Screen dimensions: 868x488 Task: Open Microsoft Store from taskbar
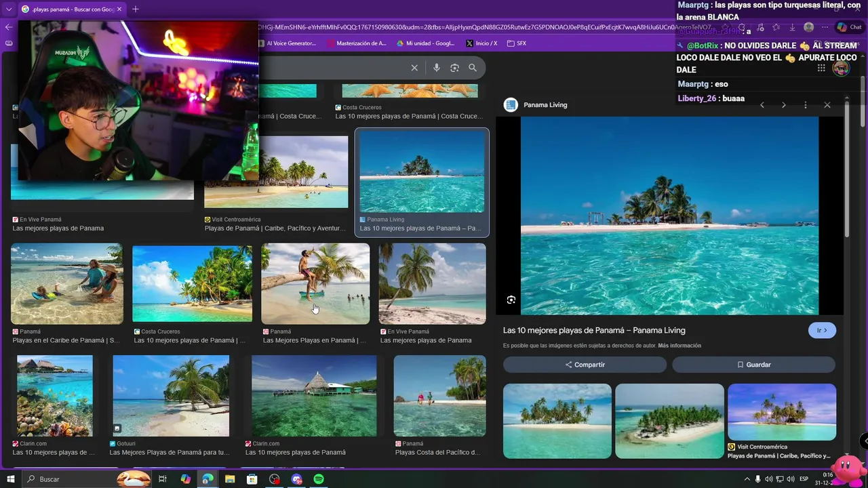tap(252, 479)
